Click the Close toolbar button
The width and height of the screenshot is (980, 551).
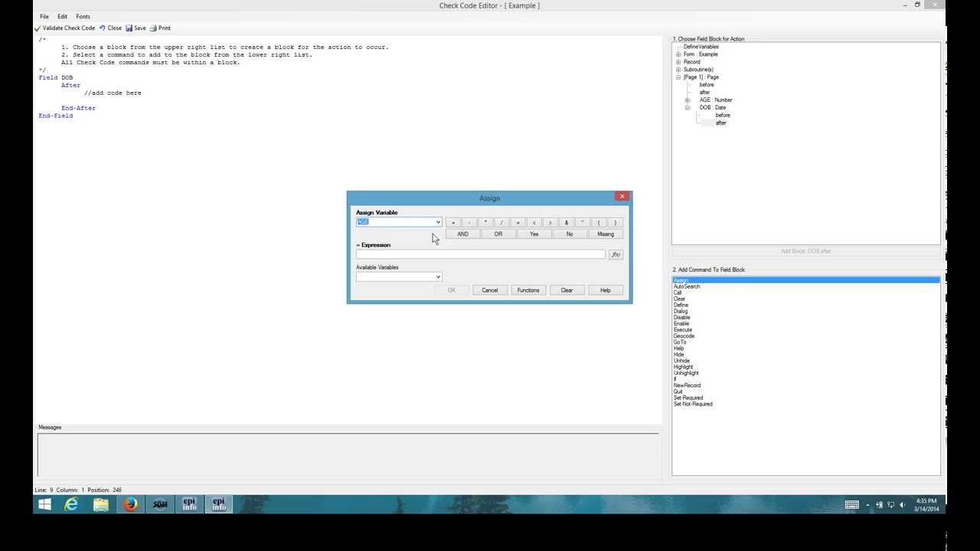click(110, 28)
